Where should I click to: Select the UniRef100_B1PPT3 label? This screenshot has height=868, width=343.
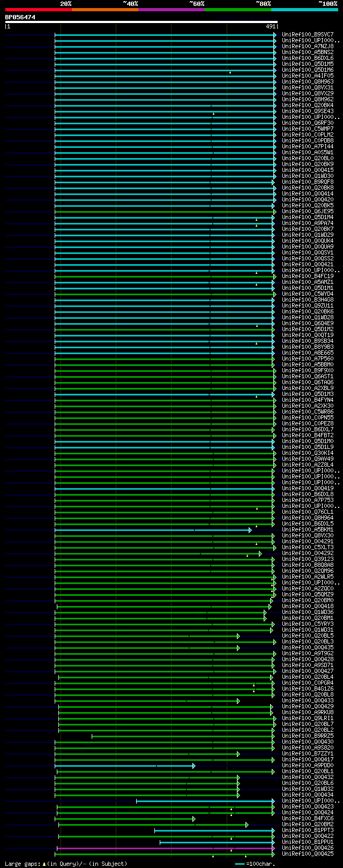[x=308, y=830]
